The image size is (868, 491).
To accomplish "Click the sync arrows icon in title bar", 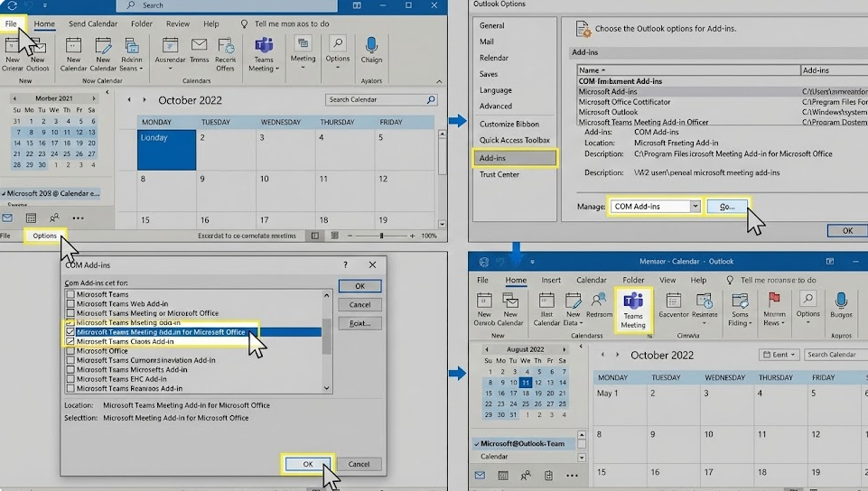I will [13, 5].
